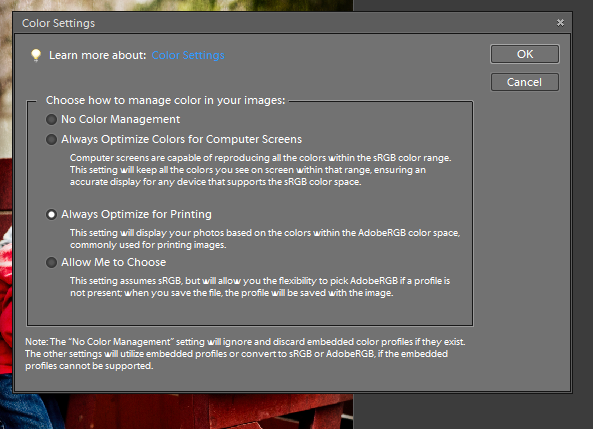Select the No Color Management radio button
Viewport: 593px width, 429px height.
(x=51, y=120)
